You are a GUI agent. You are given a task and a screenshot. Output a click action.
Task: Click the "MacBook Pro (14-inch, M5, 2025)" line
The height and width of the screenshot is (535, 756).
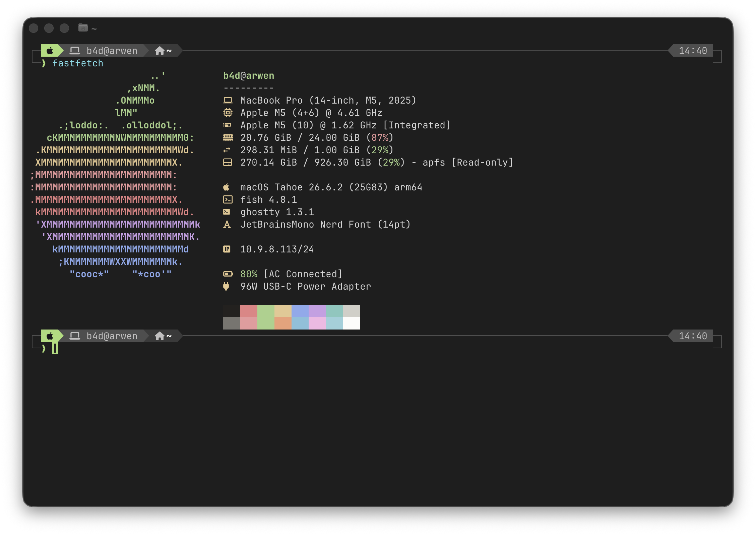pyautogui.click(x=328, y=100)
